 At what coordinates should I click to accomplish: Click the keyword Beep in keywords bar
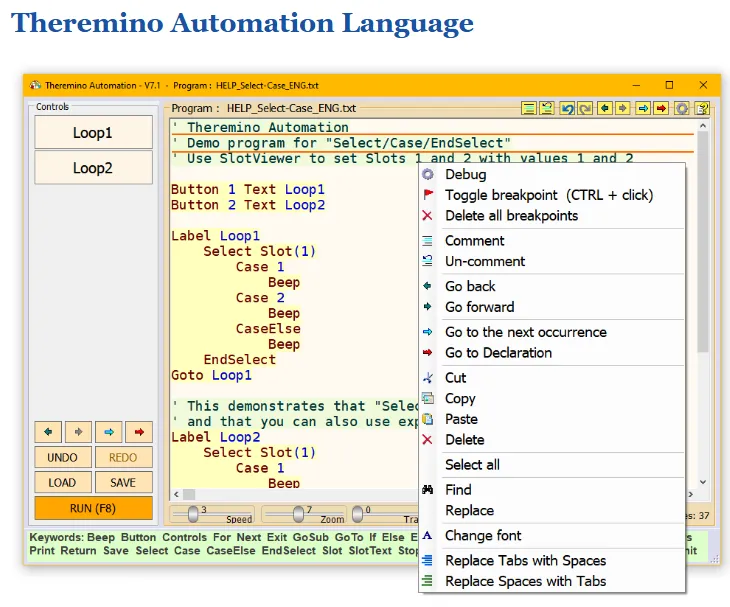click(101, 537)
